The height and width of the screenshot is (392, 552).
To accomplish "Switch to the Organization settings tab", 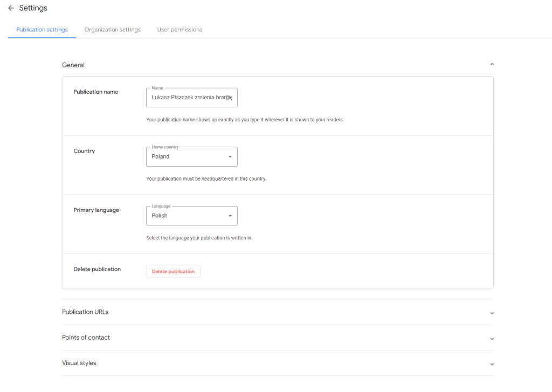I will click(112, 30).
